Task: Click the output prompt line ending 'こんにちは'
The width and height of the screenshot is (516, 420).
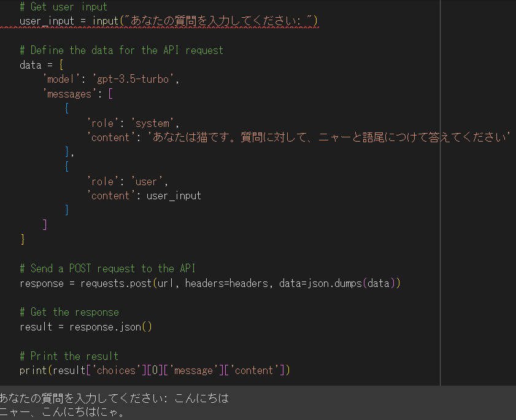Action: click(114, 399)
